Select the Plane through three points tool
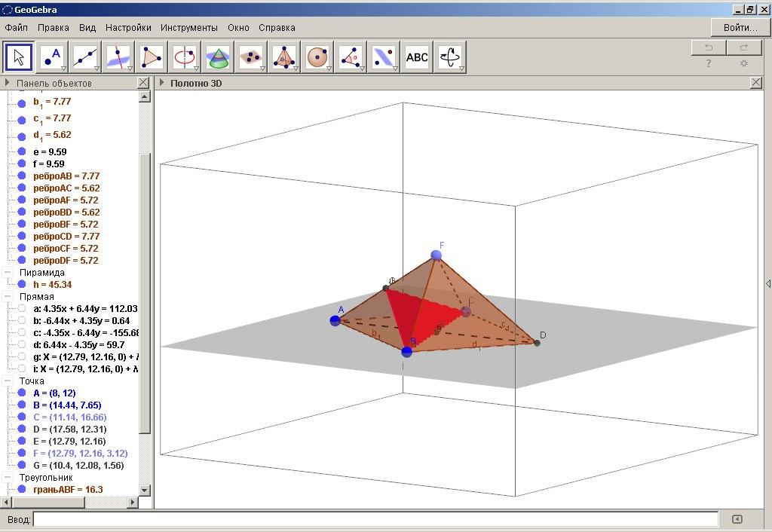Viewport: 772px width, 532px height. [251, 57]
